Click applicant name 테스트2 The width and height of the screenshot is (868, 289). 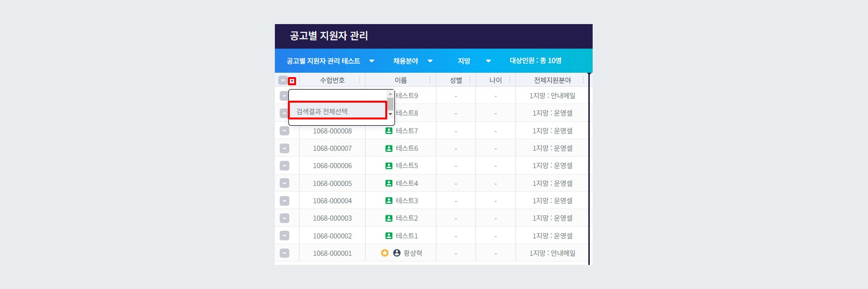click(x=407, y=218)
